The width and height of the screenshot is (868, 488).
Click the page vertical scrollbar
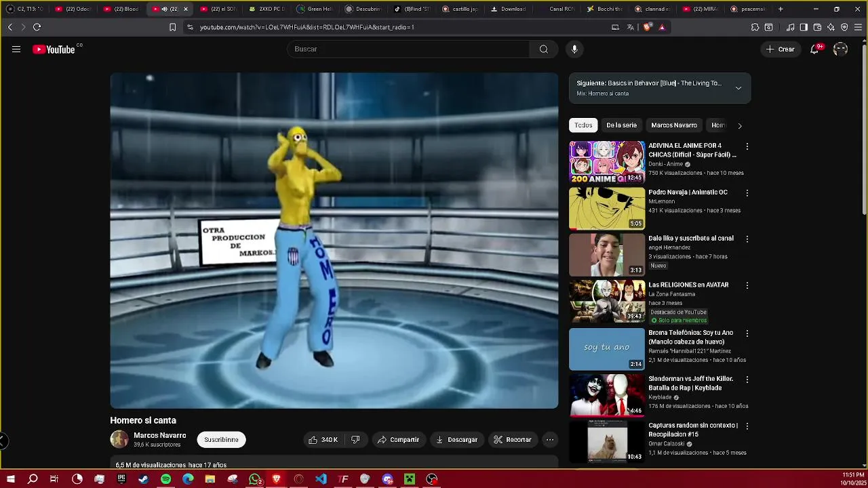click(x=864, y=129)
